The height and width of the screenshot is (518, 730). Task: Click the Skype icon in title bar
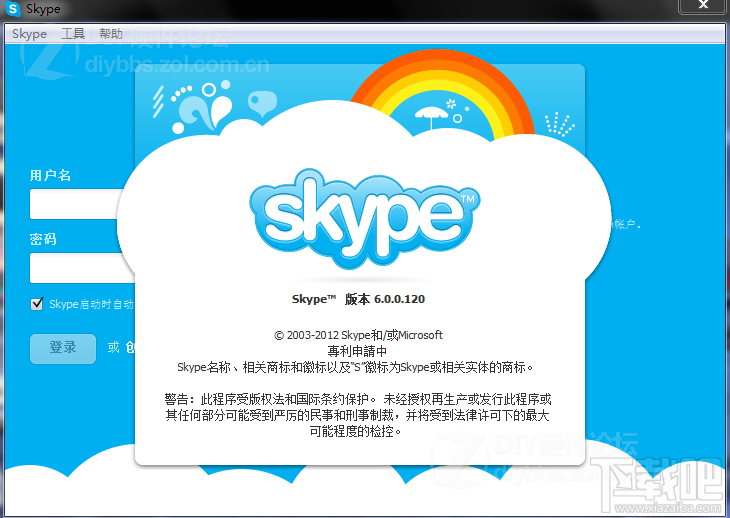(x=13, y=8)
